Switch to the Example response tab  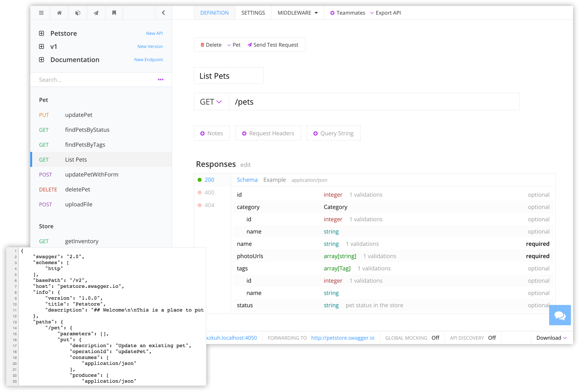pyautogui.click(x=274, y=180)
